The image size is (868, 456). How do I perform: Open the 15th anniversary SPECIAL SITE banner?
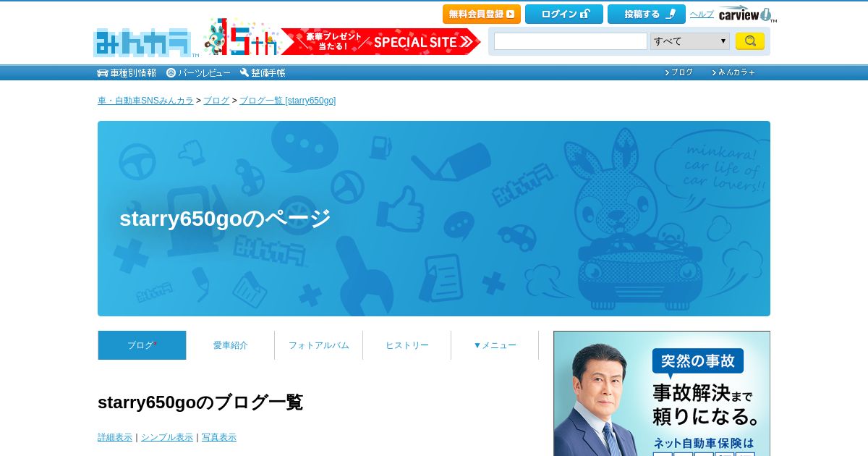click(x=341, y=37)
